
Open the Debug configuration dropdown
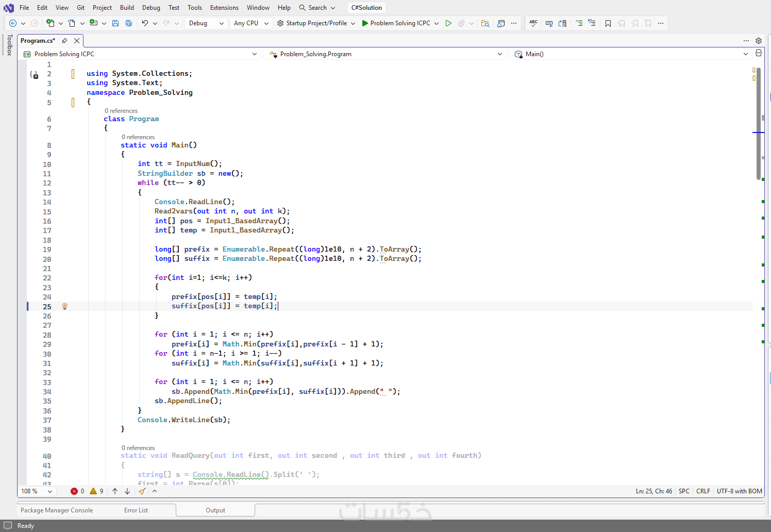[206, 23]
